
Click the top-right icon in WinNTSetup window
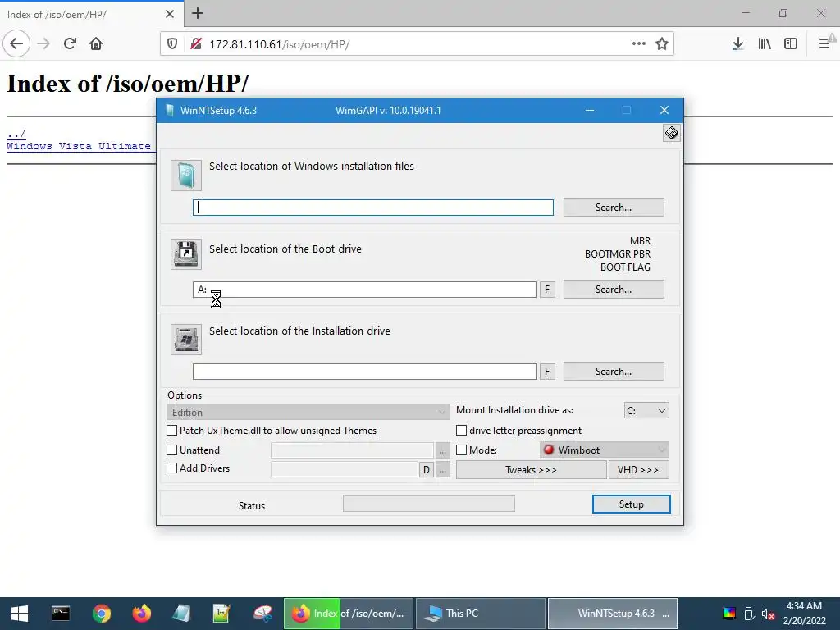[671, 133]
